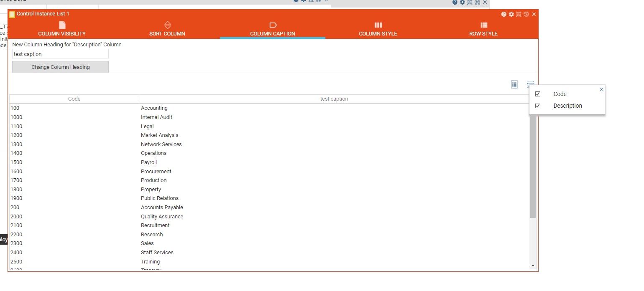The width and height of the screenshot is (644, 291).
Task: Click the Code column header
Action: click(74, 99)
